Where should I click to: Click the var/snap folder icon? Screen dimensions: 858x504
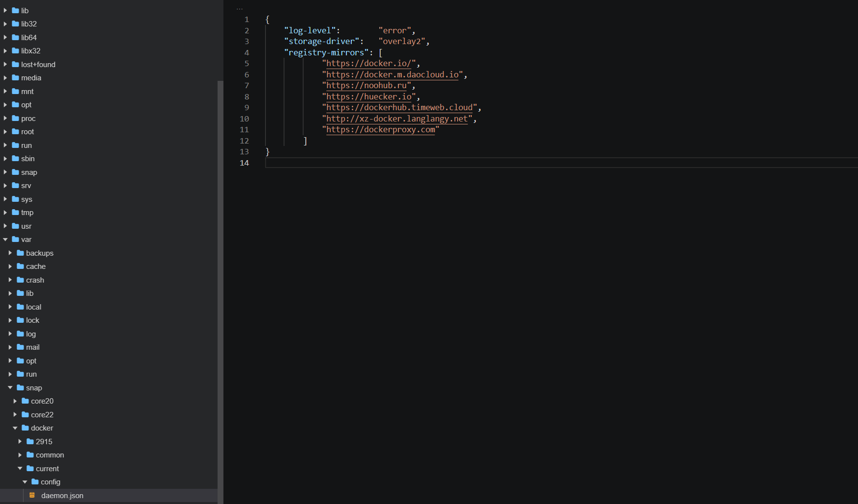pos(20,387)
